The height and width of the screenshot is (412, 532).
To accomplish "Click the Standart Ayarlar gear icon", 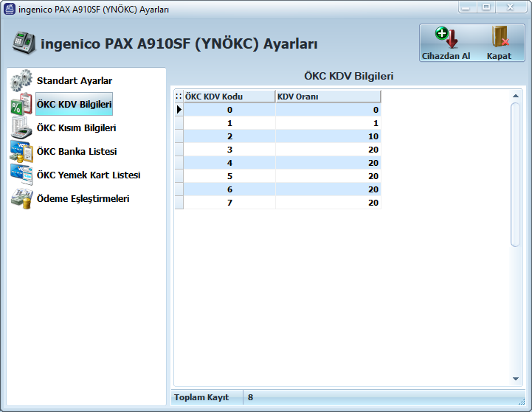I will point(21,80).
